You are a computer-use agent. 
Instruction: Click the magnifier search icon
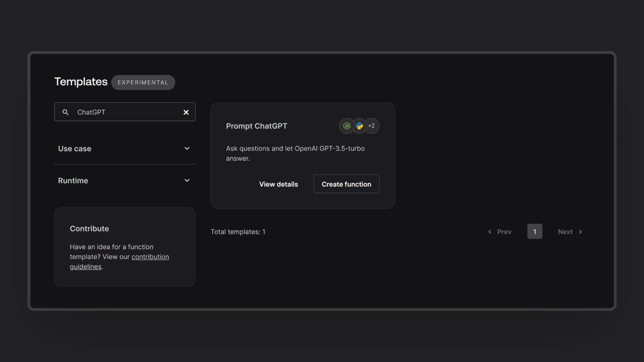(x=65, y=112)
